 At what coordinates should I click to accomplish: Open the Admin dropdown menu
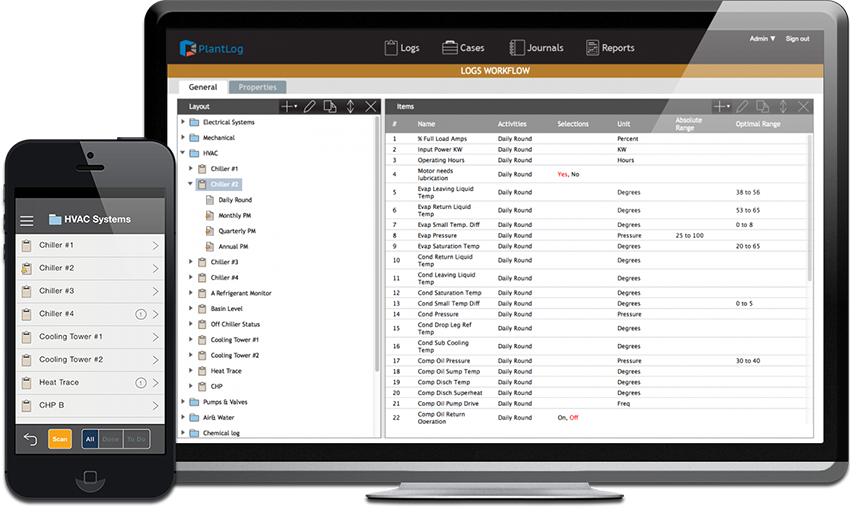762,39
